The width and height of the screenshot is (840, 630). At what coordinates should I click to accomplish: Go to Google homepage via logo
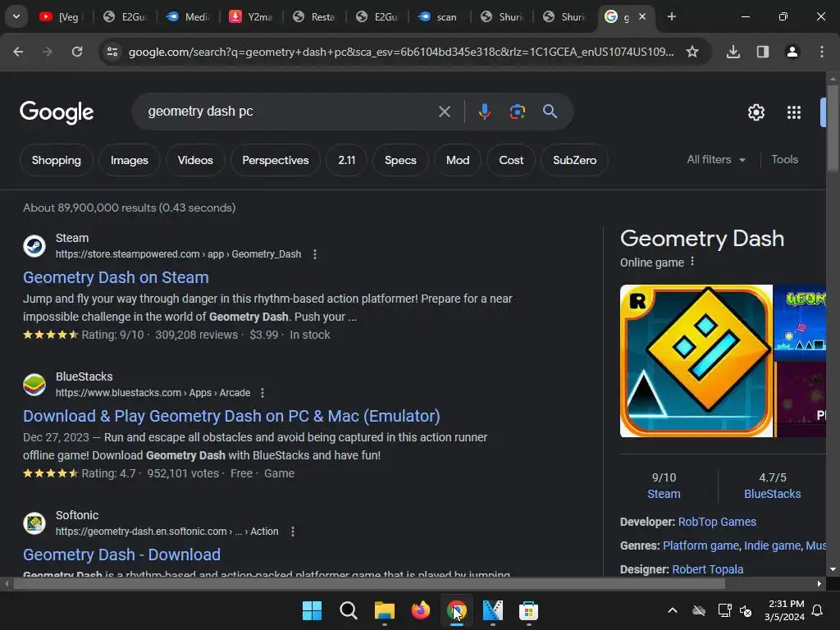click(57, 112)
